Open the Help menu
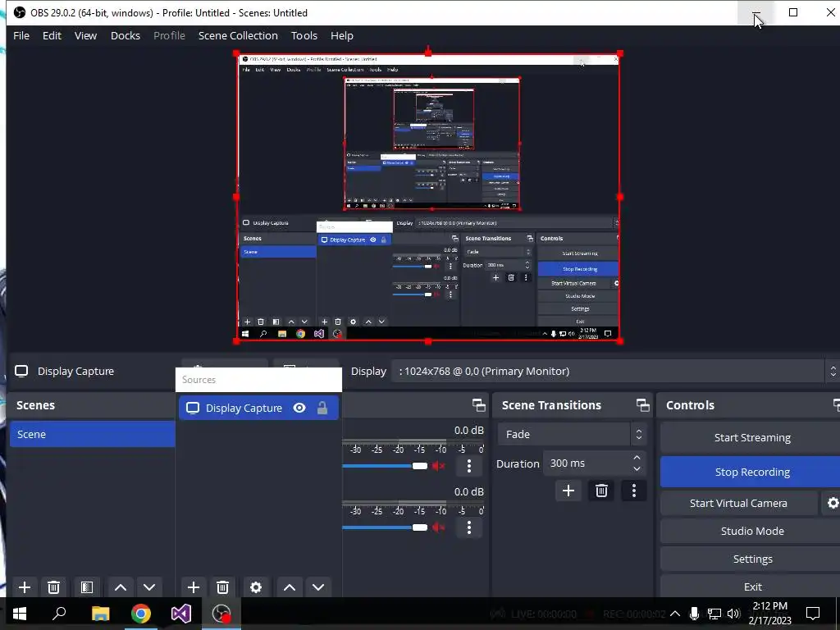Image resolution: width=840 pixels, height=630 pixels. pos(342,36)
